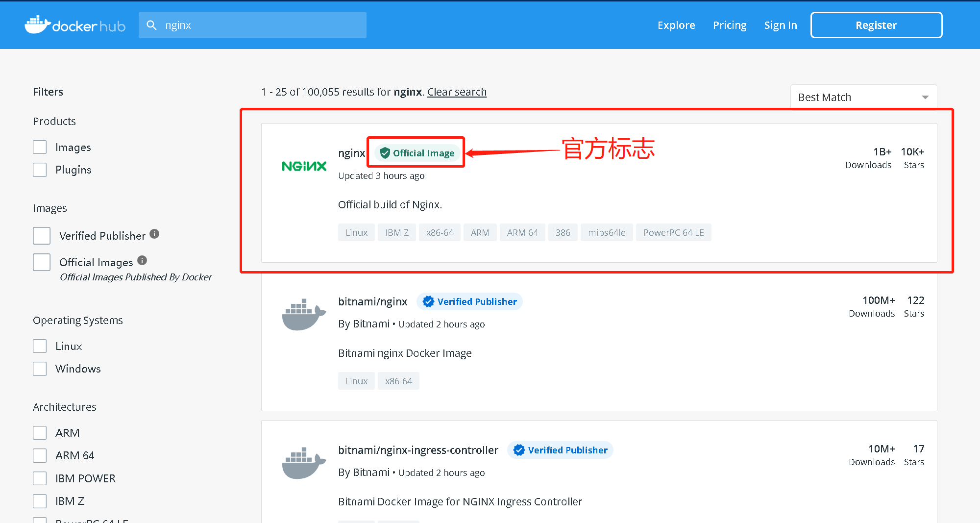Click the x86-64 tag on nginx card
The height and width of the screenshot is (523, 980).
(x=440, y=232)
